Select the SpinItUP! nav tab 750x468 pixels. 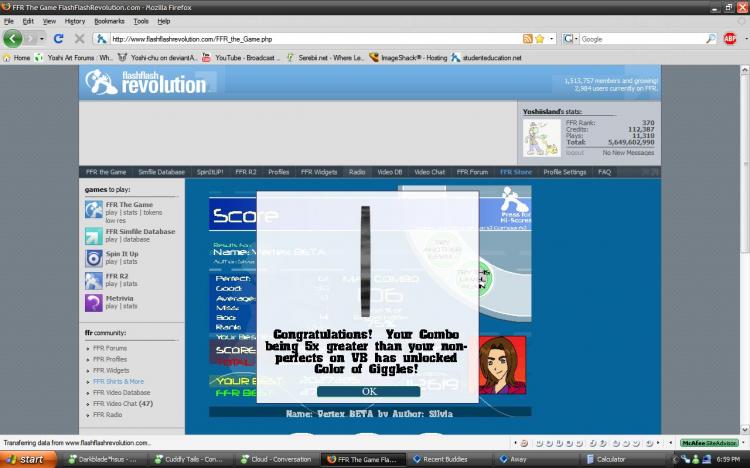click(x=210, y=172)
